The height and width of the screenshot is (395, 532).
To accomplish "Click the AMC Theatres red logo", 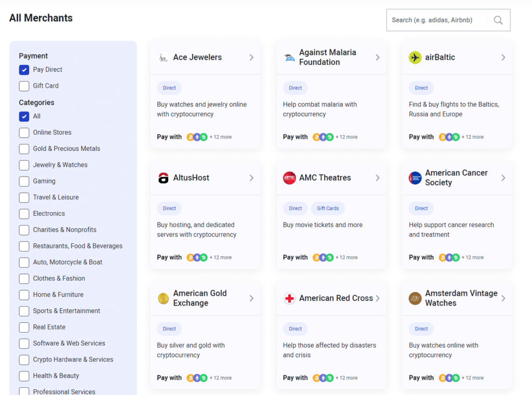I will click(x=289, y=178).
